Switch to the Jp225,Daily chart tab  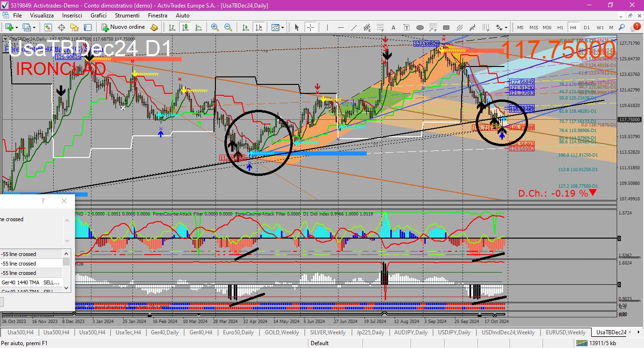click(x=370, y=332)
